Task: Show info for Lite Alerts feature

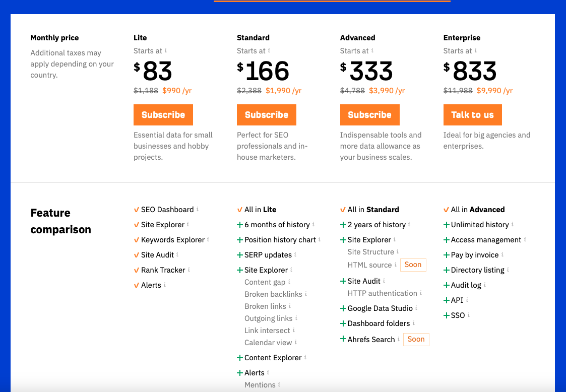Action: click(x=165, y=285)
